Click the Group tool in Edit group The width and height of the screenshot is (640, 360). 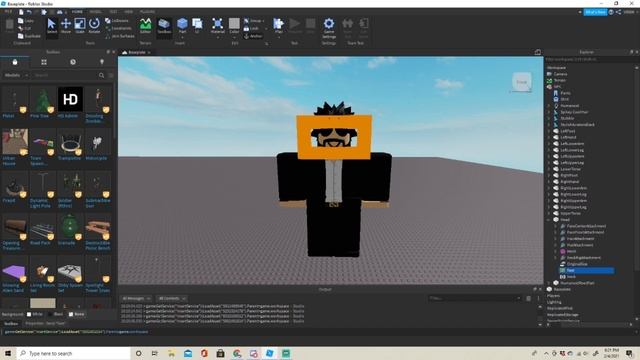coord(253,20)
